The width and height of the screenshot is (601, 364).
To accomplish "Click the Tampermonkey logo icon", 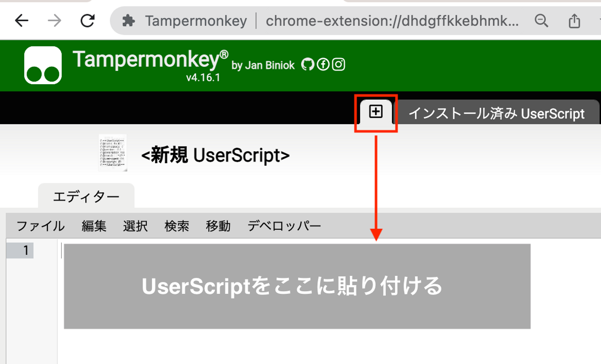I will pyautogui.click(x=43, y=65).
